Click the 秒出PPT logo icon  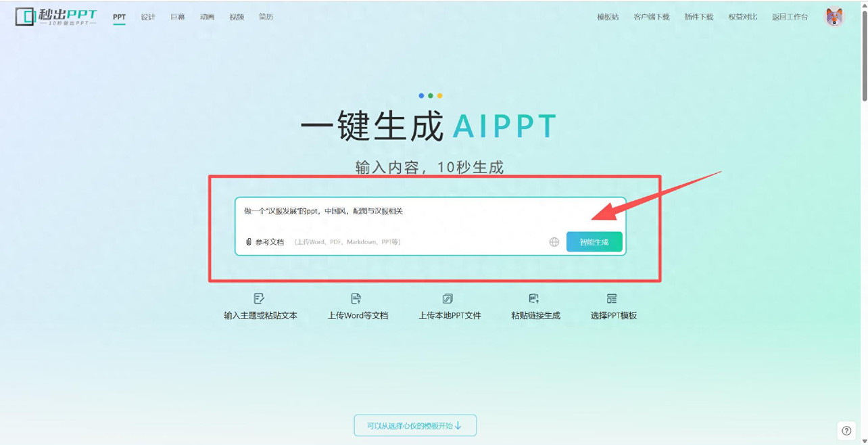[x=25, y=15]
